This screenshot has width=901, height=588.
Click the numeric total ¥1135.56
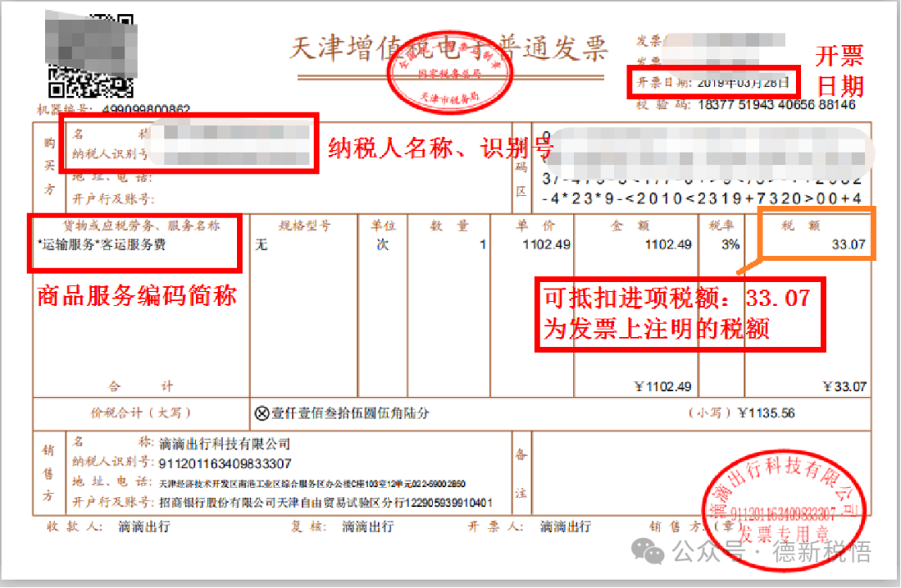tap(767, 414)
